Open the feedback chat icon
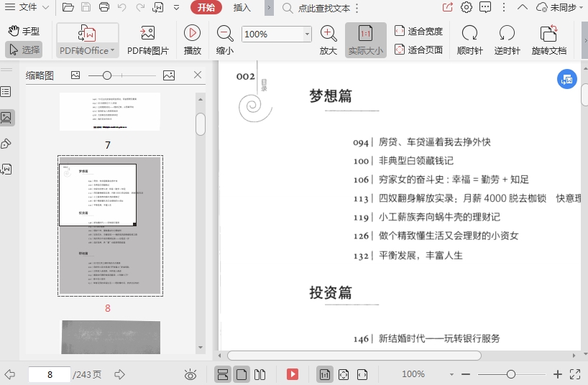This screenshot has height=385, width=588. (485, 7)
